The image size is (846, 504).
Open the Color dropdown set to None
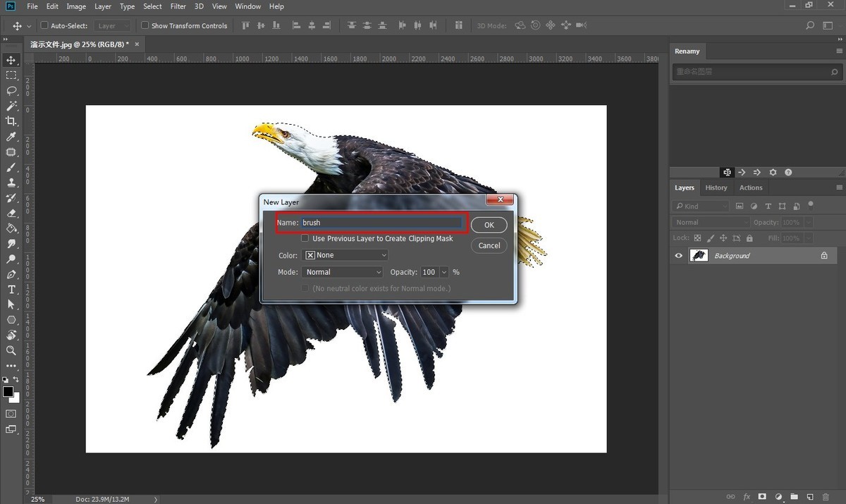[x=345, y=255]
